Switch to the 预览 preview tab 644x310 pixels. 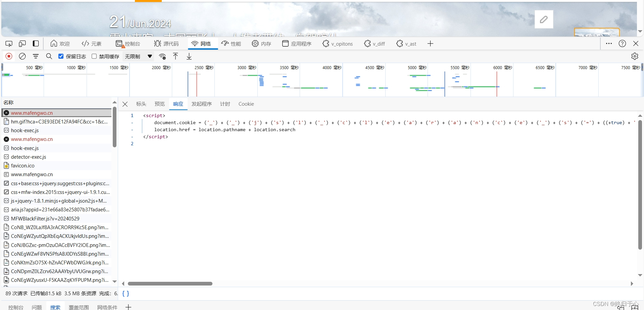(x=160, y=104)
